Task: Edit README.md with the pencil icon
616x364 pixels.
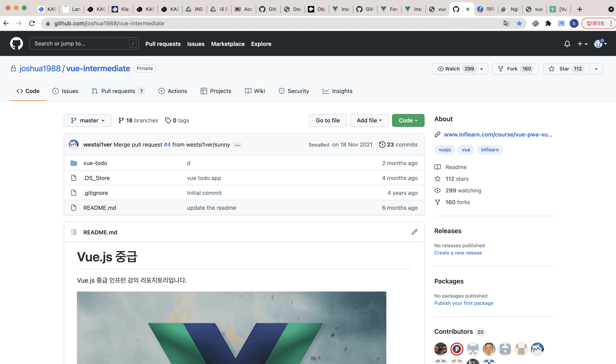Action: coord(414,232)
